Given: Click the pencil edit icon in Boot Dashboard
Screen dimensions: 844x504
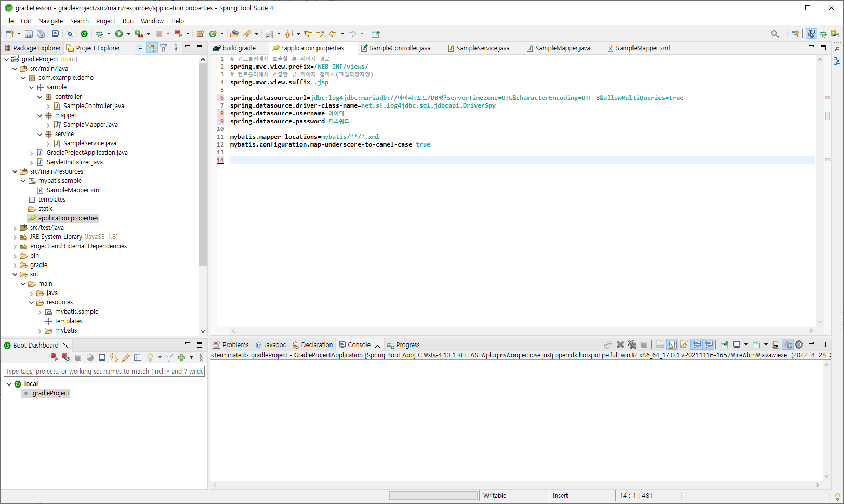Looking at the screenshot, I should pyautogui.click(x=126, y=357).
